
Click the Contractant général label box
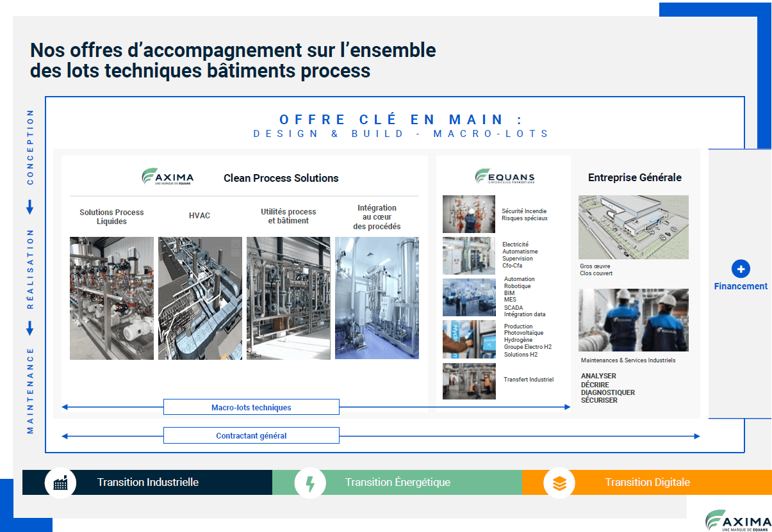251,436
